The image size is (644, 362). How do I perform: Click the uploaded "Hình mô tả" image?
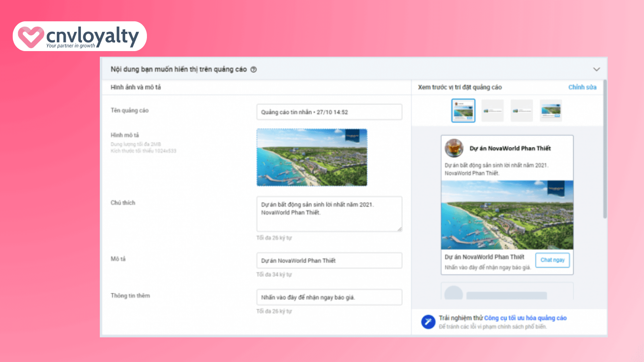[312, 157]
